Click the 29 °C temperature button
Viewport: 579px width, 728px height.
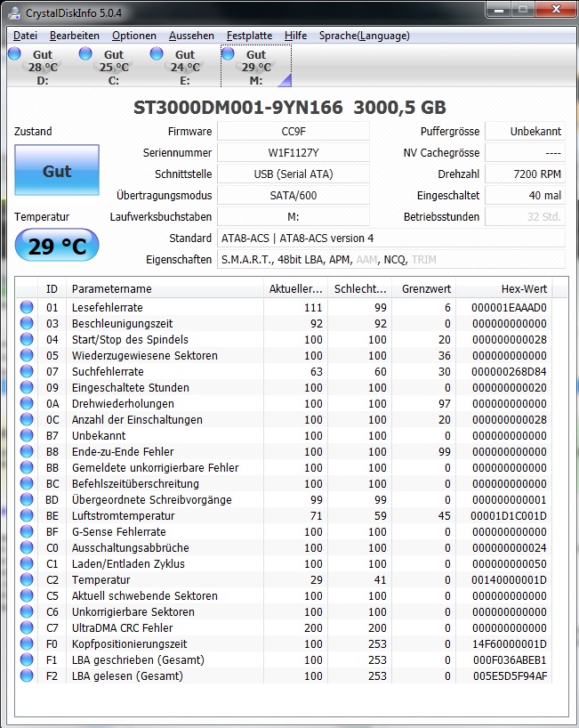[57, 245]
